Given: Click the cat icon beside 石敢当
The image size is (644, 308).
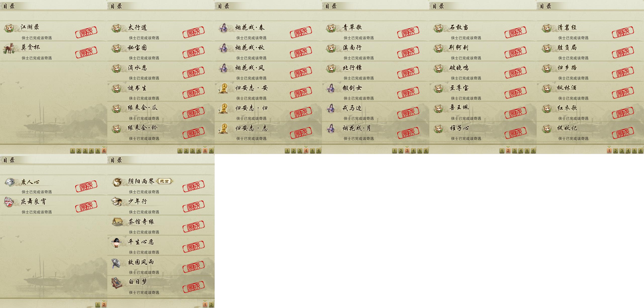Looking at the screenshot, I should point(438,28).
